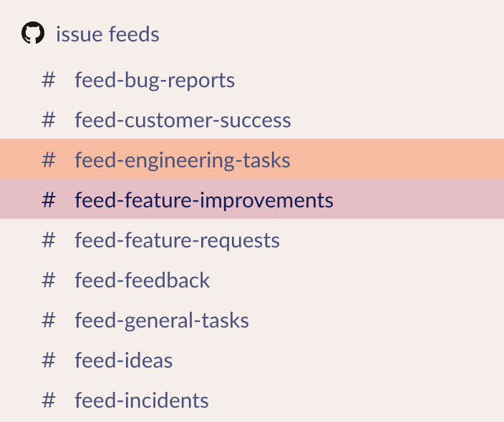The width and height of the screenshot is (504, 422).
Task: Open the feed-feature-improvements channel
Action: pos(252,199)
